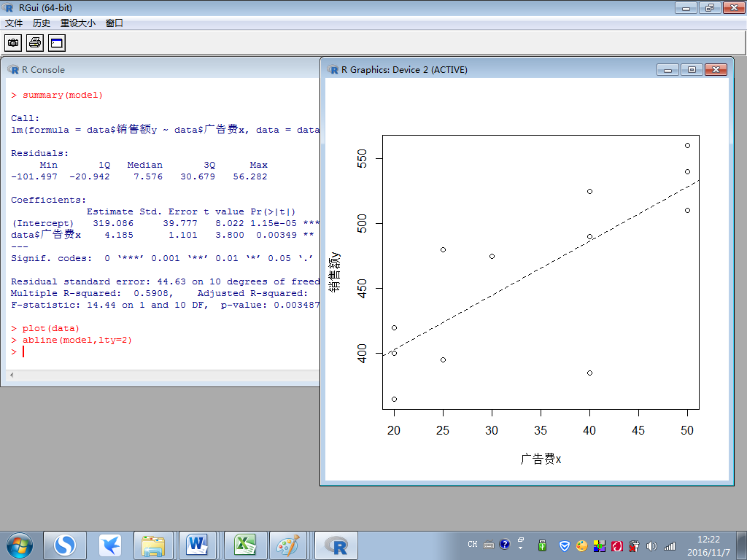
Task: Click the 'summary(model)' command text
Action: click(x=63, y=95)
